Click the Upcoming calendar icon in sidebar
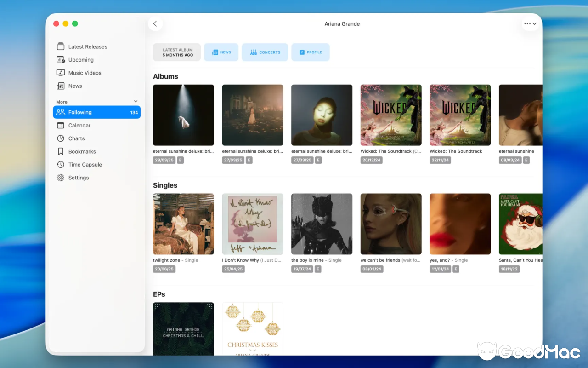Screen dimensions: 588x368 [61, 59]
